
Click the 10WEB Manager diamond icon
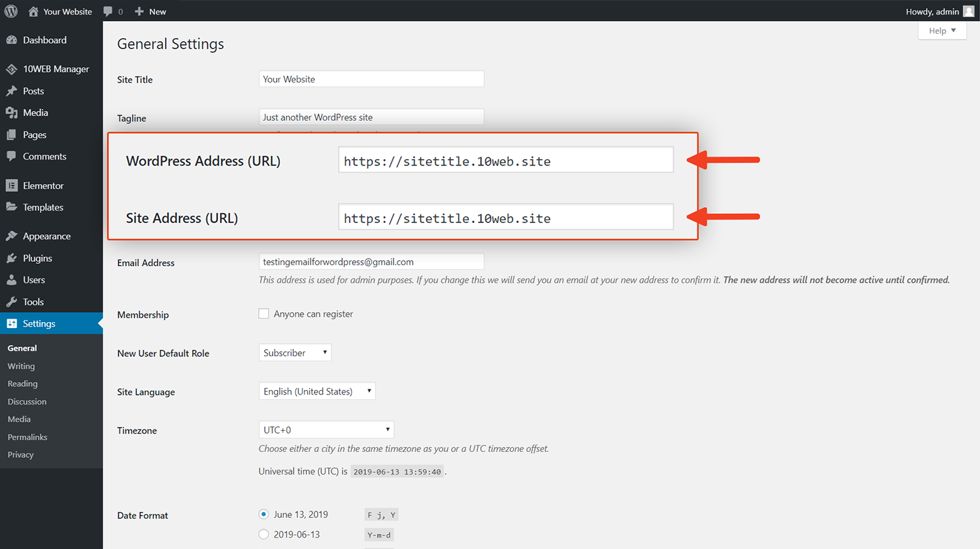coord(11,69)
